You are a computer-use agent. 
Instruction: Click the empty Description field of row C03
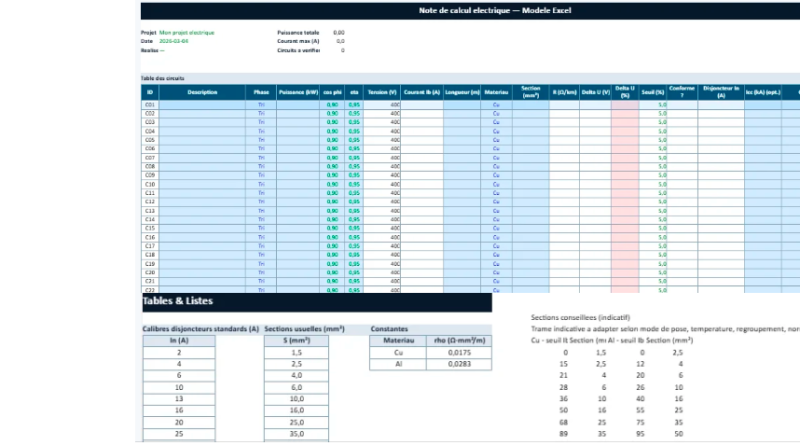click(202, 122)
